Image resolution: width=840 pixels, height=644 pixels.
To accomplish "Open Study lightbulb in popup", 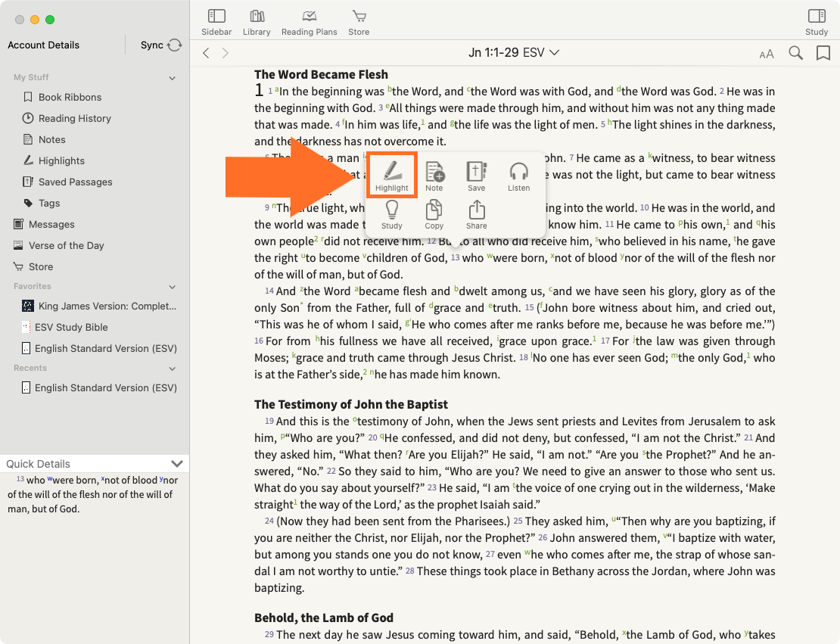I will (x=391, y=214).
